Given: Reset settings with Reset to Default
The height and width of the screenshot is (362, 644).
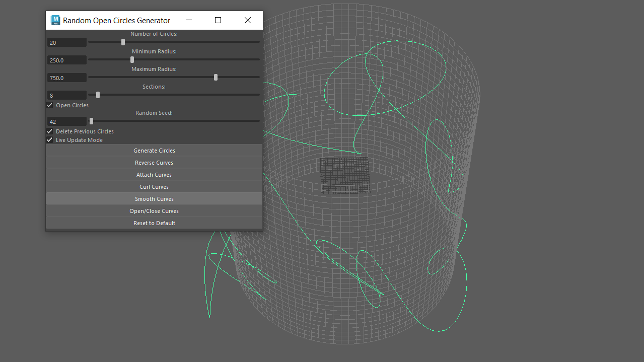Looking at the screenshot, I should tap(154, 223).
